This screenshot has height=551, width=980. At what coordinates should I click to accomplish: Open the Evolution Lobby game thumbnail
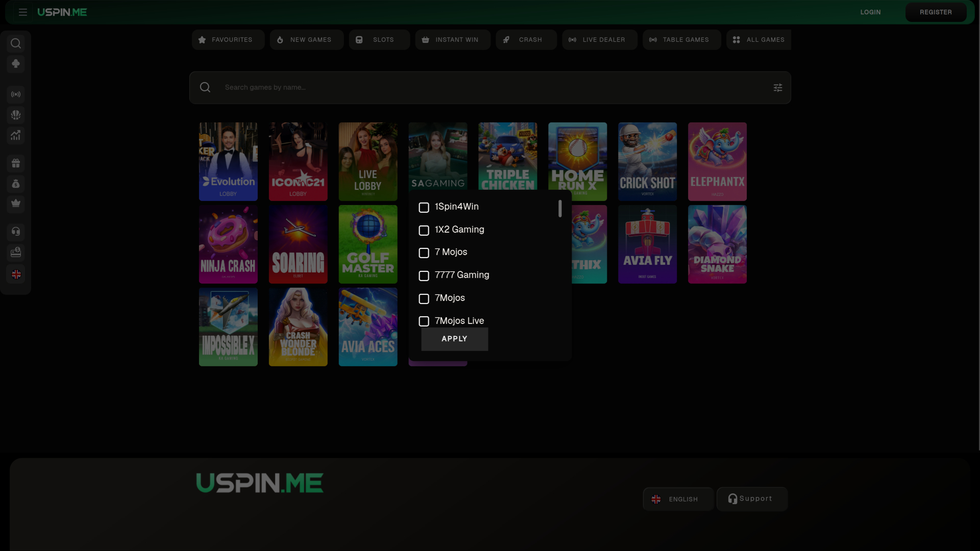coord(228,162)
